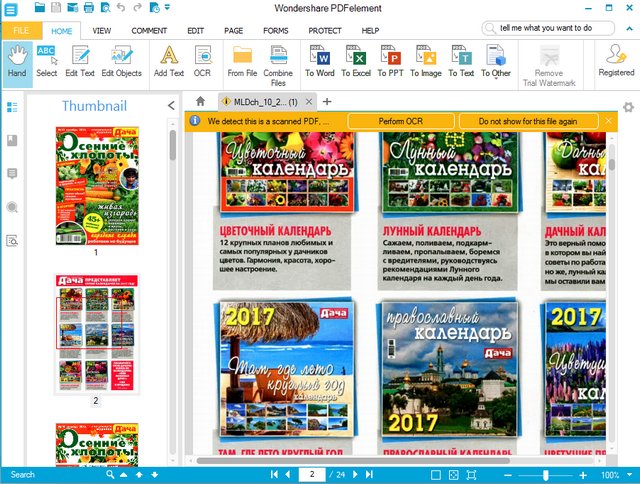This screenshot has height=484, width=640.
Task: Select the page 2 thumbnail
Action: (x=96, y=333)
